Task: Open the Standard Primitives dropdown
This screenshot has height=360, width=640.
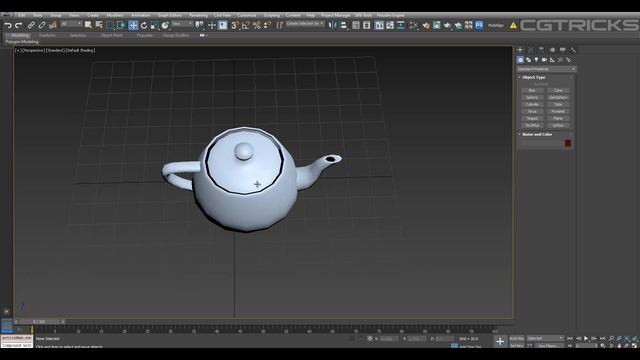Action: [x=546, y=69]
